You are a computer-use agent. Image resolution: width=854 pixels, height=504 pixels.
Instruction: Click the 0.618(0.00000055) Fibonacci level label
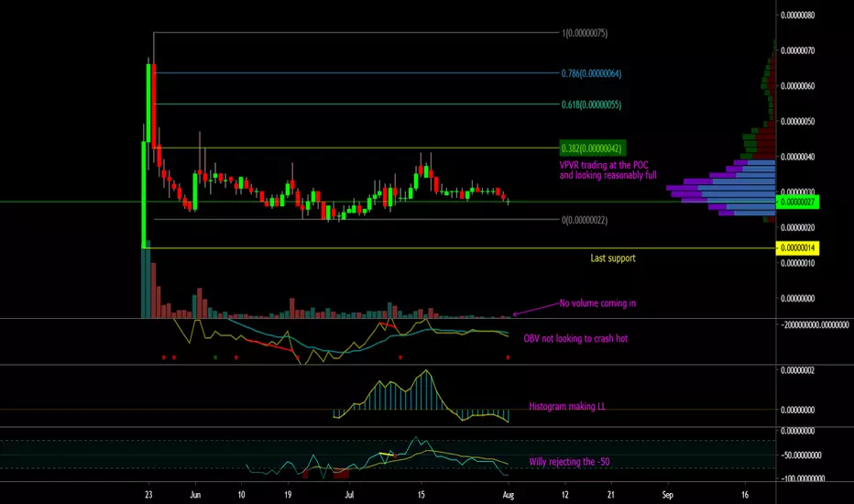click(591, 104)
